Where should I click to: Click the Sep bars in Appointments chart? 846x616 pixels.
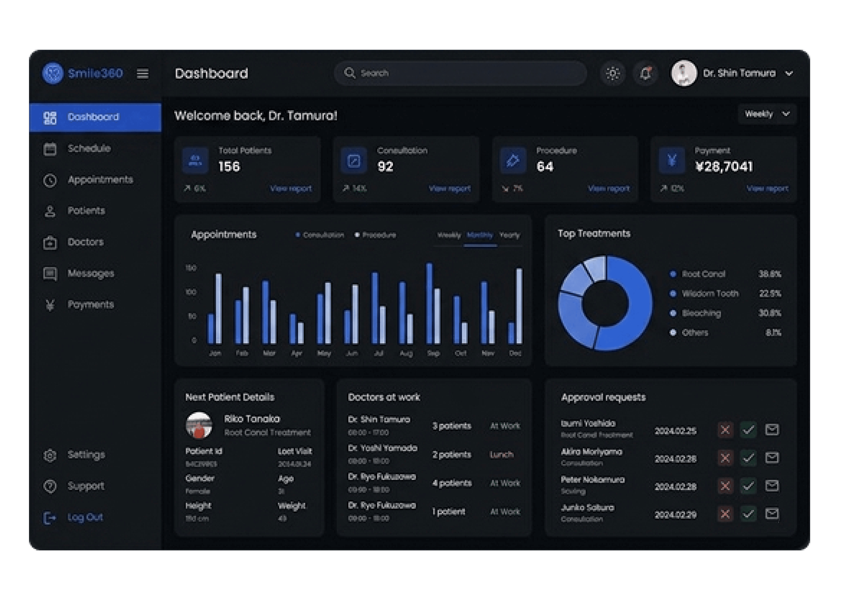point(433,304)
